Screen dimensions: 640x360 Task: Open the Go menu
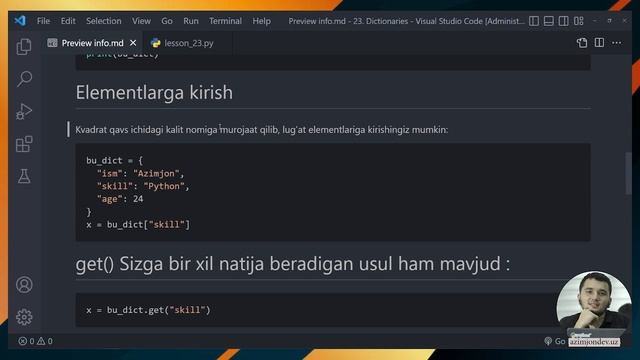167,21
